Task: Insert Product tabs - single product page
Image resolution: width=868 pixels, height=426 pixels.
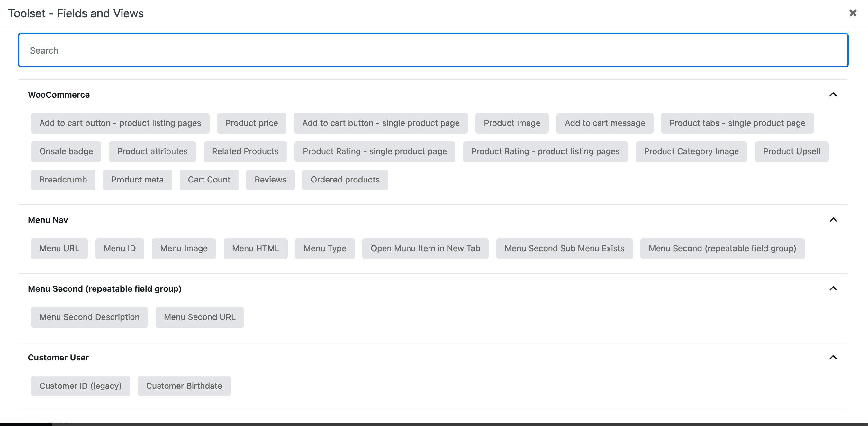Action: point(737,123)
